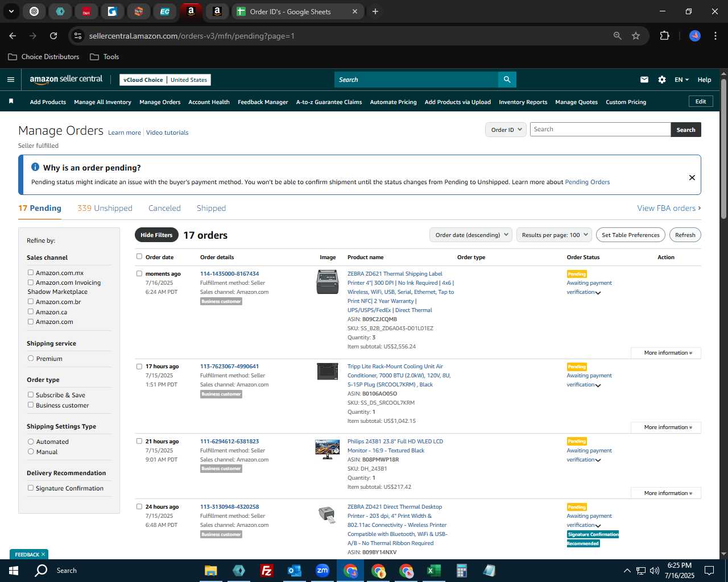This screenshot has width=728, height=582.
Task: Go back with the browser back arrow
Action: tap(13, 36)
